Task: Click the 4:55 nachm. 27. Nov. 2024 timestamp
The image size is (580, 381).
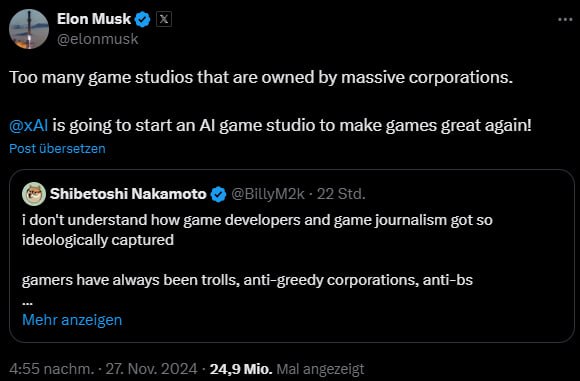Action: tap(103, 369)
